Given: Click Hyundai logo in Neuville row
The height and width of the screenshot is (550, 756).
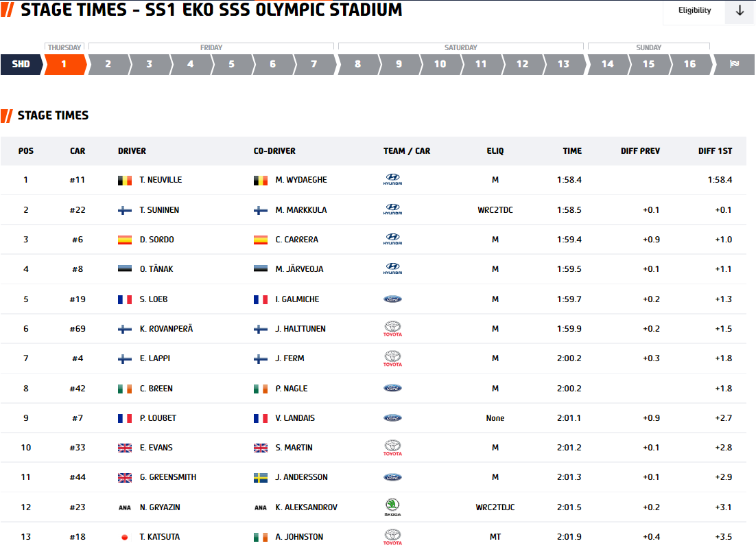Looking at the screenshot, I should point(392,179).
